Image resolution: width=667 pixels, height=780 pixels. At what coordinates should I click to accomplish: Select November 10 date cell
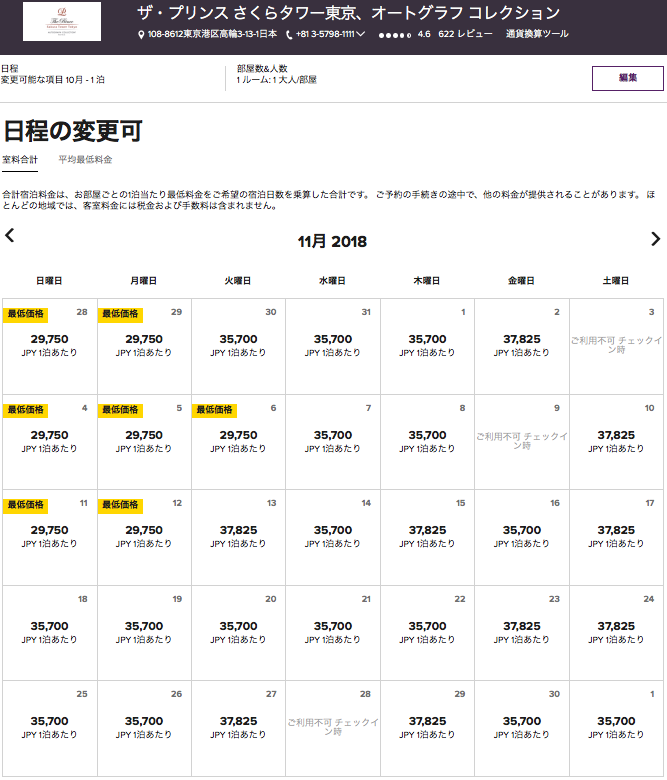click(616, 442)
